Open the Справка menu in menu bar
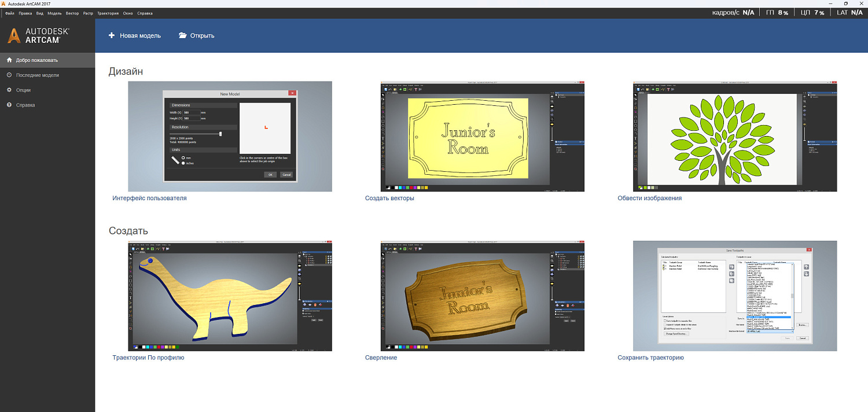This screenshot has width=868, height=412. 145,13
